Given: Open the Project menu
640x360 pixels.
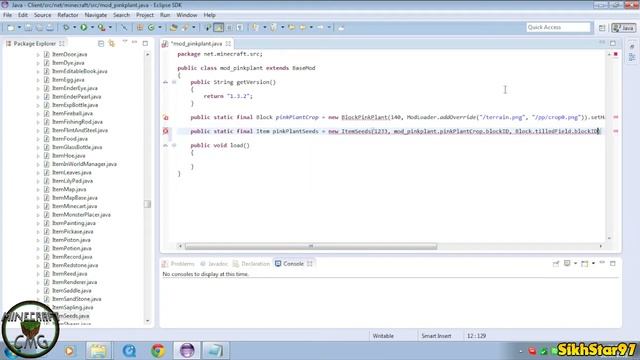Looking at the screenshot, I should (x=145, y=15).
